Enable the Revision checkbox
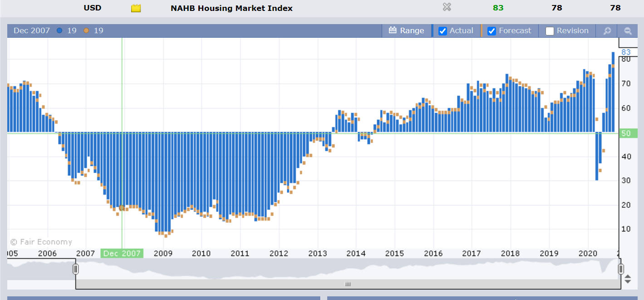Viewport: 644px width, 300px height. (x=550, y=31)
